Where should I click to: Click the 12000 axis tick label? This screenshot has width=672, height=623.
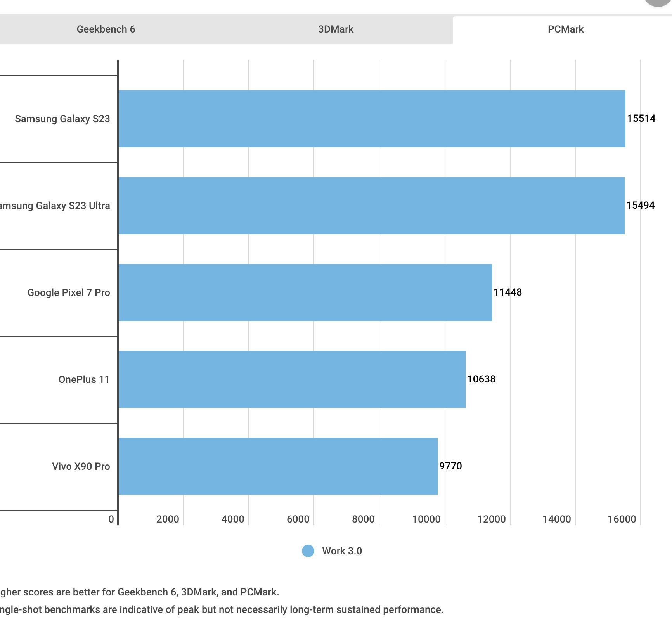[x=492, y=519]
